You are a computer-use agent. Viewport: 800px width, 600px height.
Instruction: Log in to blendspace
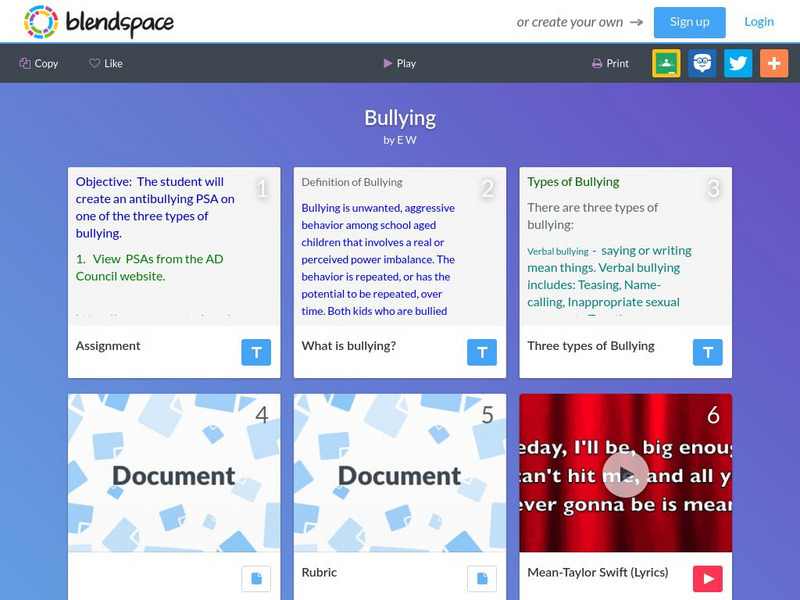click(759, 22)
